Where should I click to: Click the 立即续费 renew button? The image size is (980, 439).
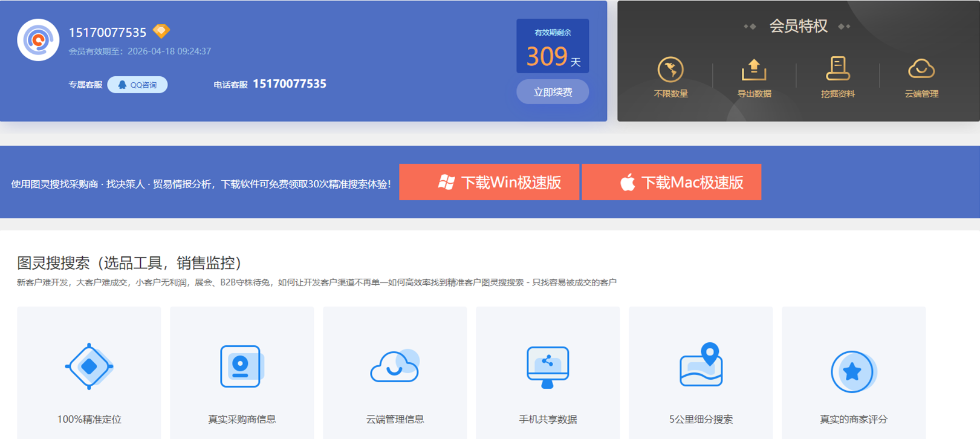pos(553,92)
